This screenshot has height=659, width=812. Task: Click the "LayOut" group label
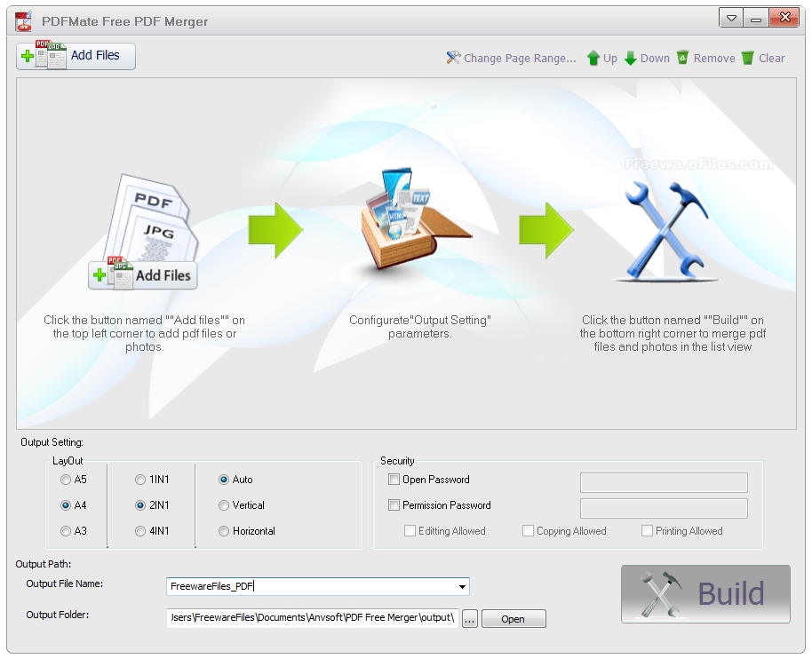pos(68,461)
